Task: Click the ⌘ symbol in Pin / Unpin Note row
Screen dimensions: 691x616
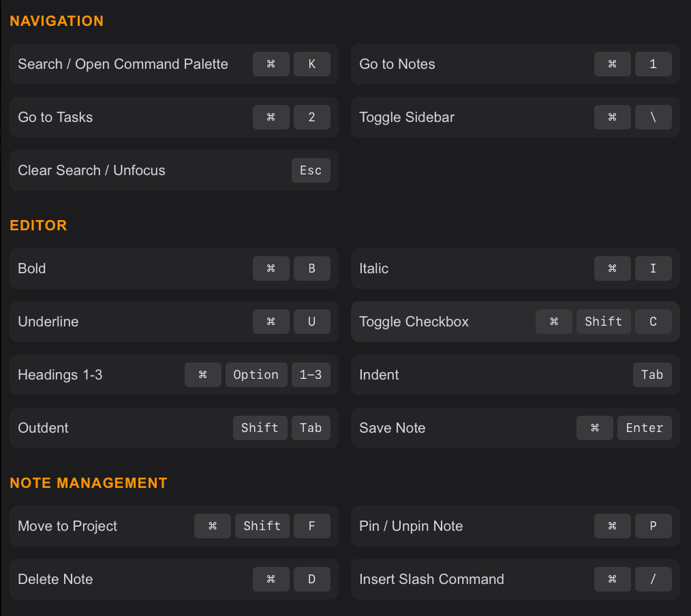Action: (612, 526)
